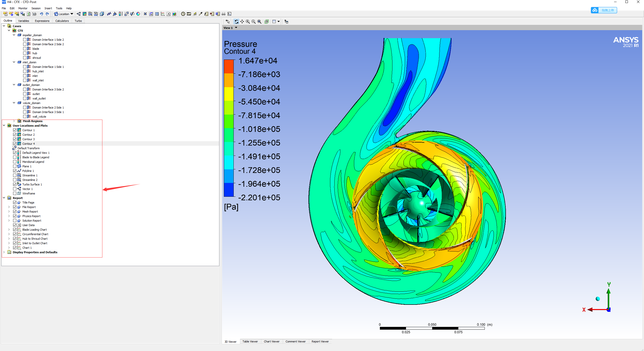Click the Contour insert toolbar icon
Viewport: 644px width, 351px height.
pos(85,14)
